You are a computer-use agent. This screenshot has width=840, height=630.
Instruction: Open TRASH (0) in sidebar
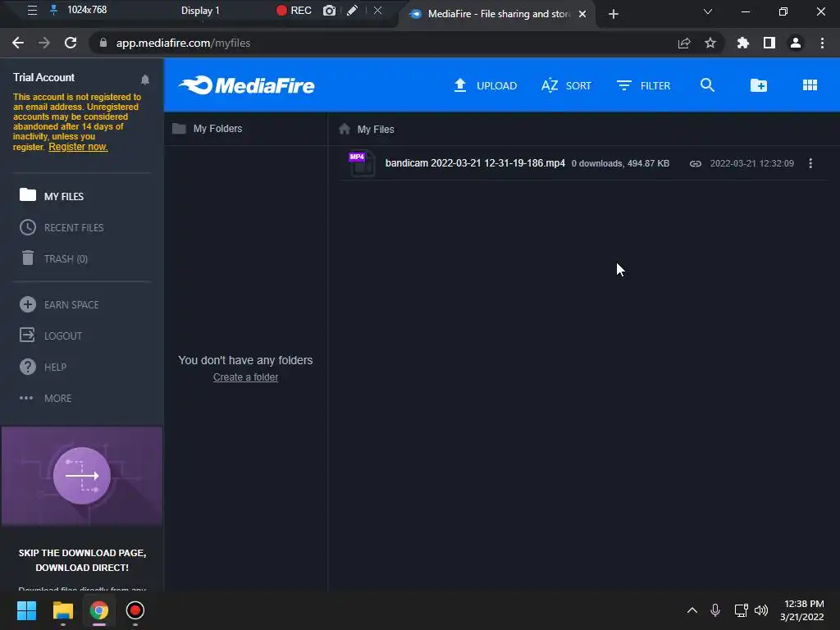click(x=53, y=258)
